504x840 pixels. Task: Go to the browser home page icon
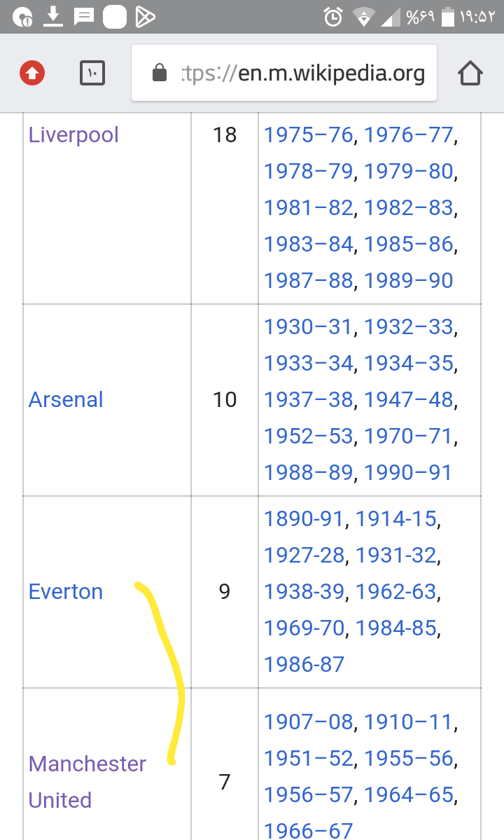pos(470,73)
